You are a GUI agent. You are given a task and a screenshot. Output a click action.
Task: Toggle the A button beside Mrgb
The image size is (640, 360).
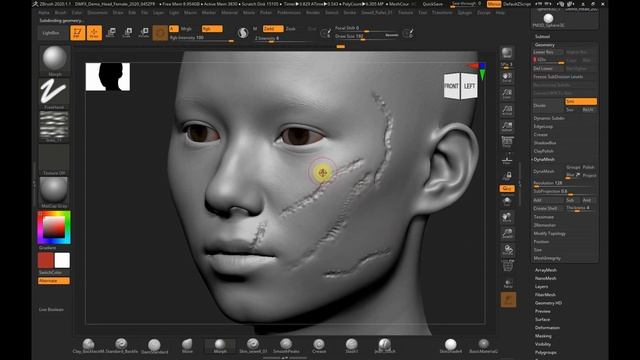pyautogui.click(x=173, y=29)
